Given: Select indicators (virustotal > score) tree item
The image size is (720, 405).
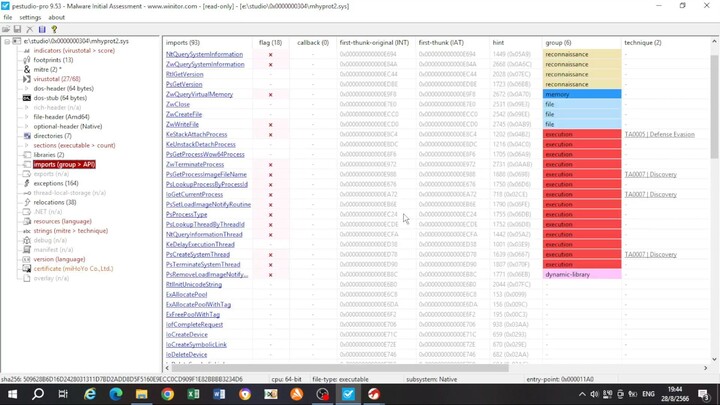Looking at the screenshot, I should (x=74, y=51).
